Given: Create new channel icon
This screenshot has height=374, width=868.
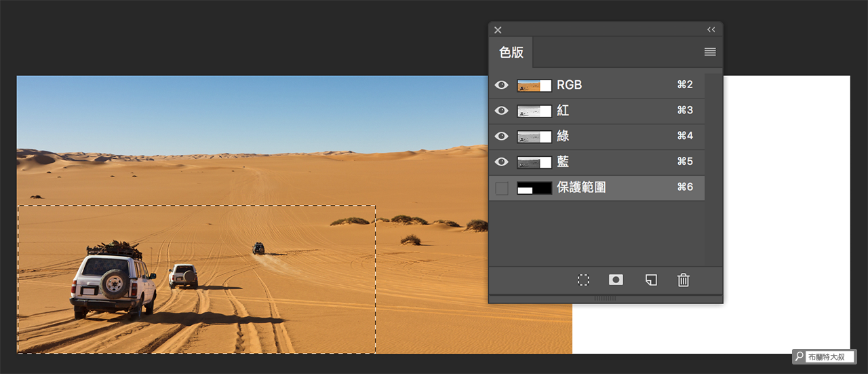Looking at the screenshot, I should pos(651,280).
